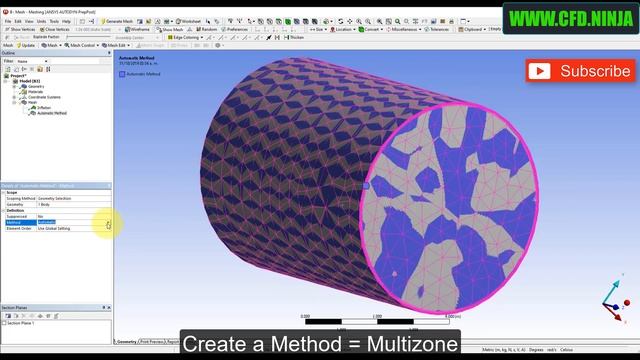This screenshot has width=640, height=360.
Task: Expand the Geometry tree node
Action: [15, 87]
